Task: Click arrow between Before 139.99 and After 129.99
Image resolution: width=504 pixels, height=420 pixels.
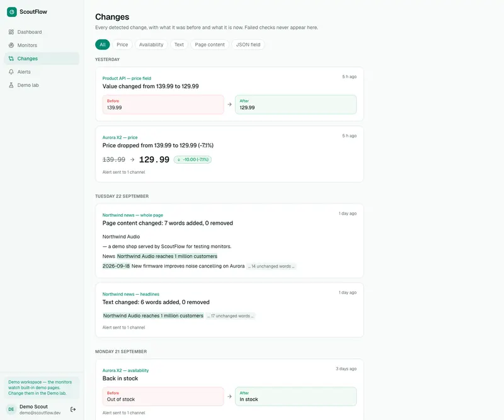Action: 229,105
